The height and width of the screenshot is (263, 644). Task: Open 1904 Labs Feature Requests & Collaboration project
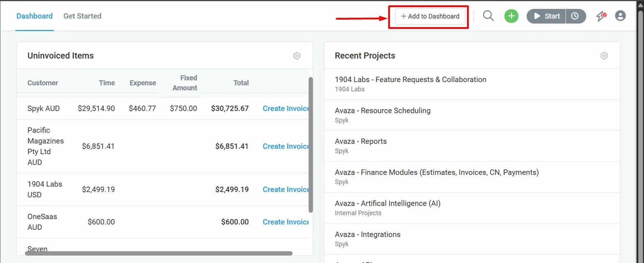pos(410,80)
